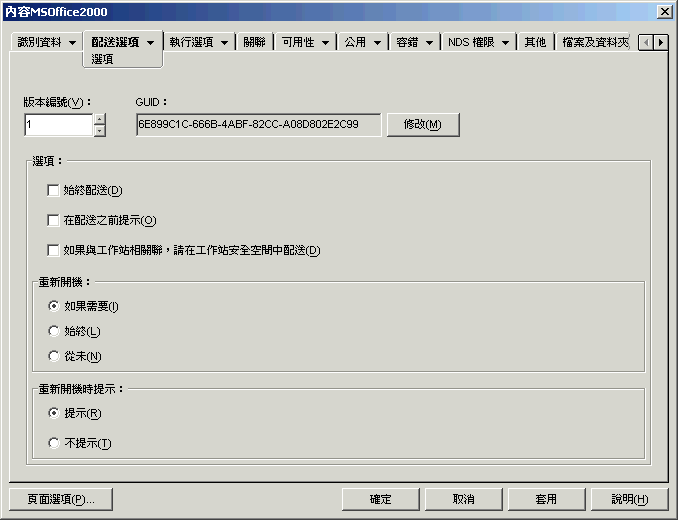Open the 關聯 tab

254,42
